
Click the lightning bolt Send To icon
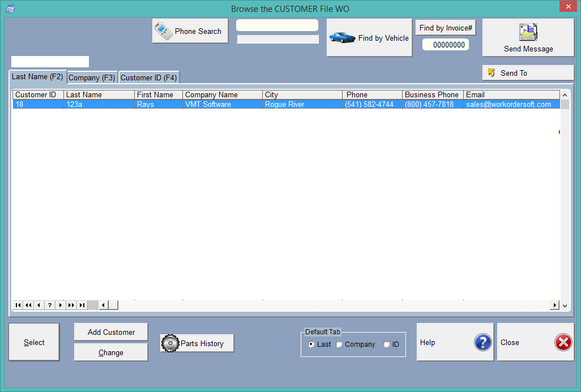492,72
